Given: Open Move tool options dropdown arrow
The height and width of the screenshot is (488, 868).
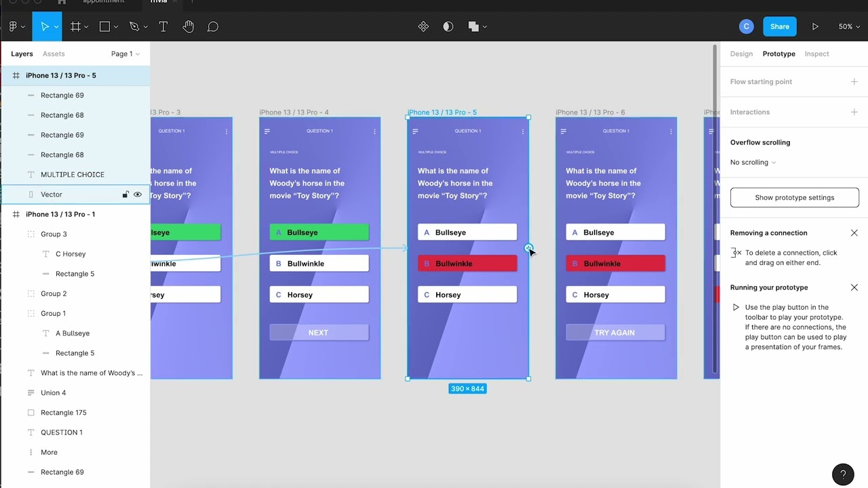Looking at the screenshot, I should [57, 27].
